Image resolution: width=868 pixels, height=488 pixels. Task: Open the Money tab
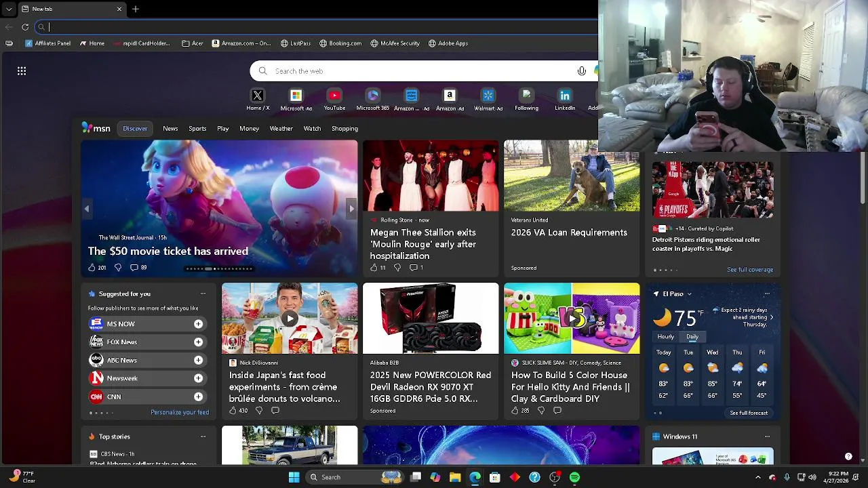[x=249, y=128]
